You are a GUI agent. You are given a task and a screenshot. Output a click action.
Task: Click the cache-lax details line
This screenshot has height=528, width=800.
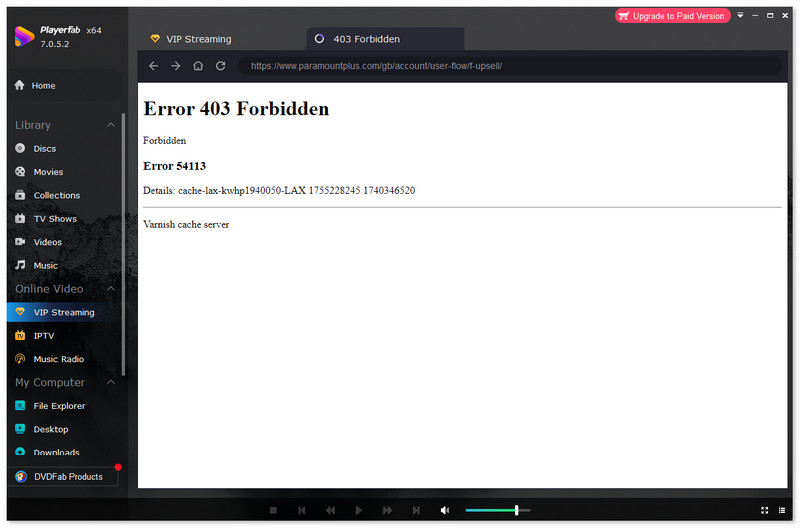pyautogui.click(x=279, y=190)
